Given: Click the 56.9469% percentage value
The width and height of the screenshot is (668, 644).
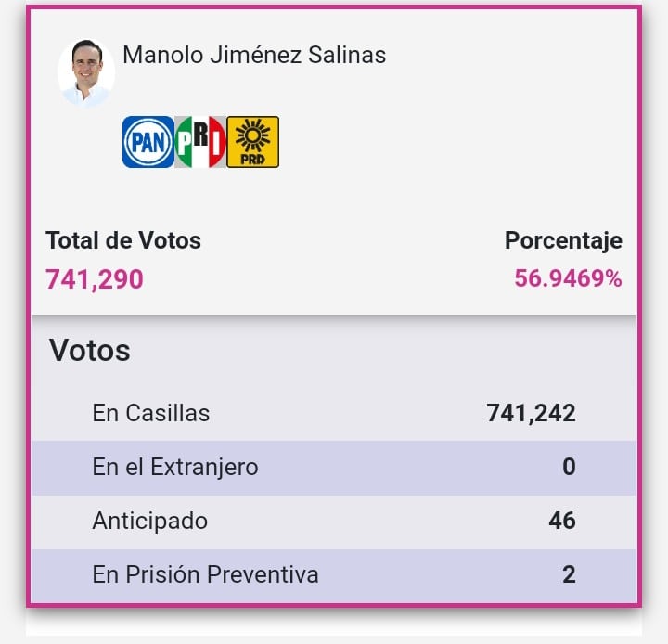Looking at the screenshot, I should tap(568, 278).
